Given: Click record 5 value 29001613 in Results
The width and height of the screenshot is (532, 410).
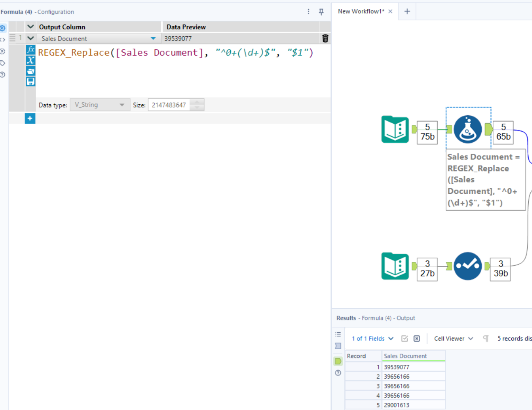Looking at the screenshot, I should (x=397, y=405).
